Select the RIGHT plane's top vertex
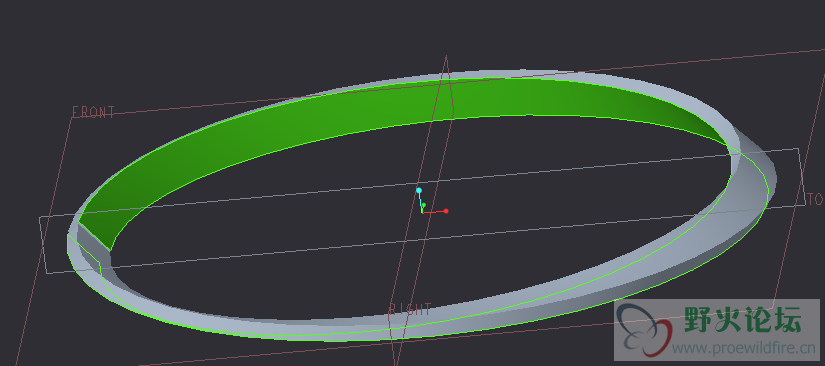 pos(446,56)
